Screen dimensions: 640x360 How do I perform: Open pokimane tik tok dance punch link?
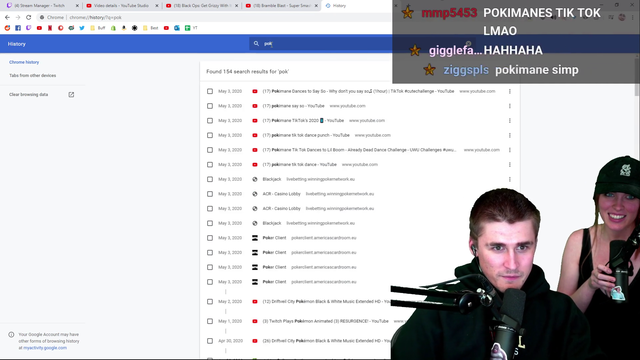(x=306, y=136)
